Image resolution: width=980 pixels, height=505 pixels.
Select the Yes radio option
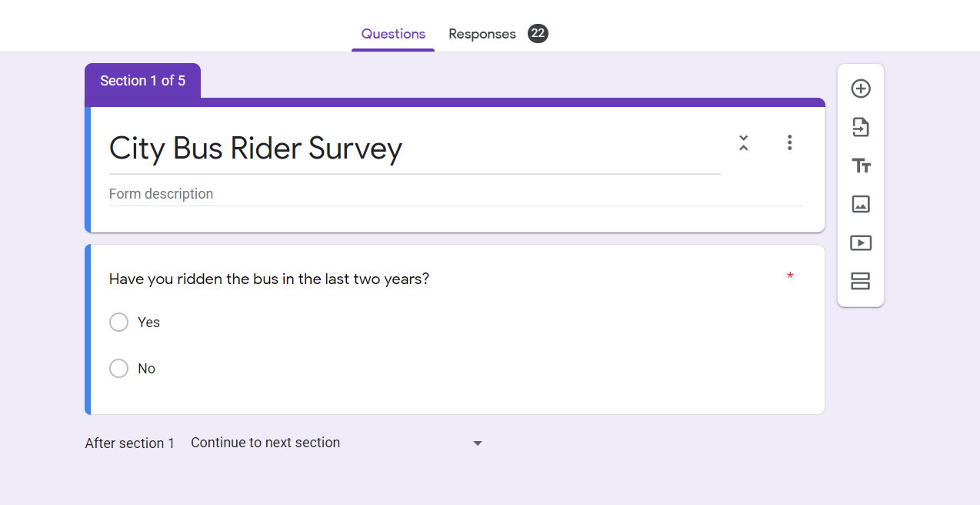coord(118,322)
